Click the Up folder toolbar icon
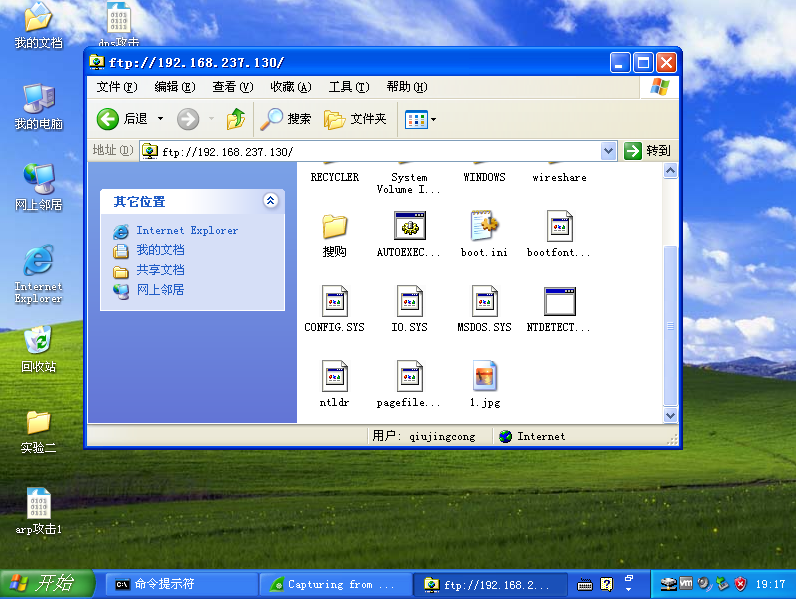The width and height of the screenshot is (796, 599). click(236, 119)
